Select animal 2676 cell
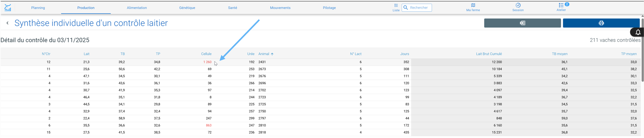This screenshot has width=644, height=138. pos(262,76)
